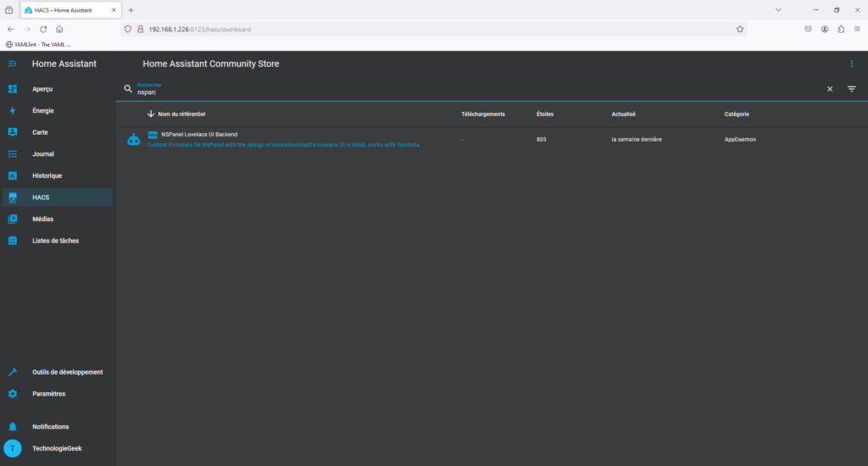Click the search magnifier icon
This screenshot has height=466, width=868.
[x=128, y=89]
